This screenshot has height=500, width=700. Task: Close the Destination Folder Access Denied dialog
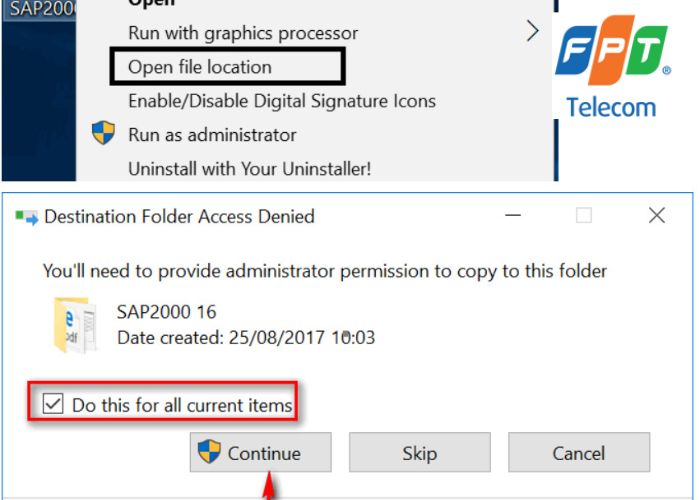click(656, 215)
